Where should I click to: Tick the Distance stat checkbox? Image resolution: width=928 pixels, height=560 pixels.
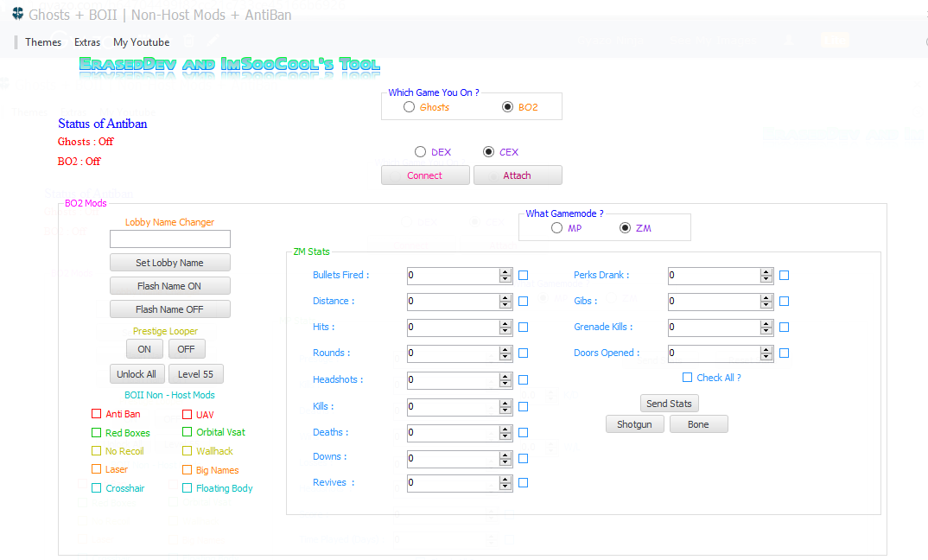(523, 302)
